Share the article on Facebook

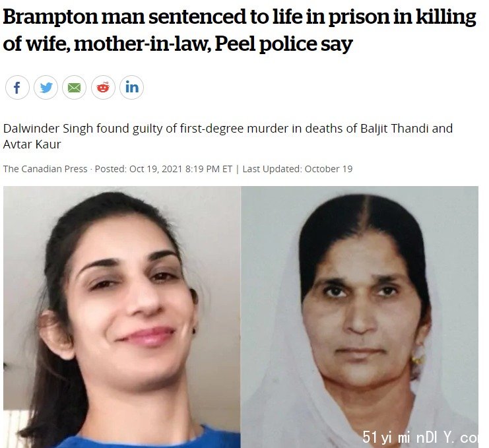click(17, 87)
